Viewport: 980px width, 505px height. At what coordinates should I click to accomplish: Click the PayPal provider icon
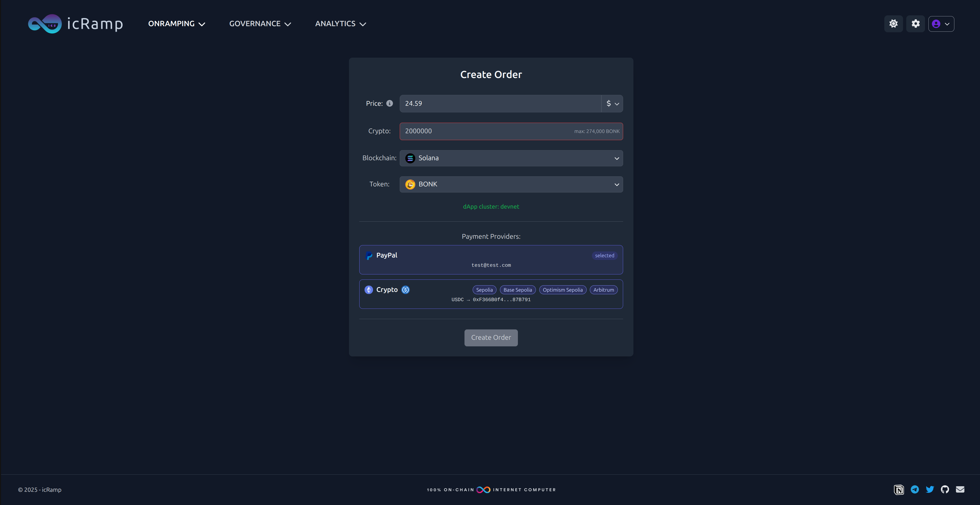[369, 255]
